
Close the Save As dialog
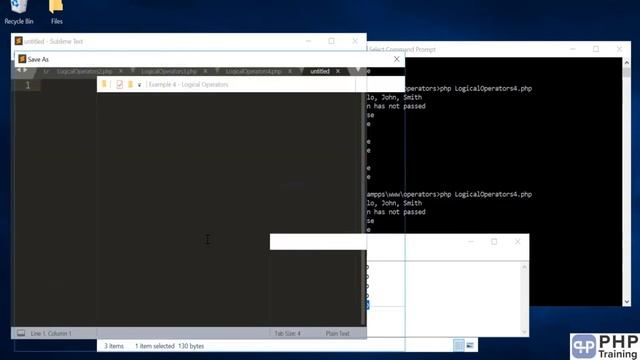(x=396, y=59)
